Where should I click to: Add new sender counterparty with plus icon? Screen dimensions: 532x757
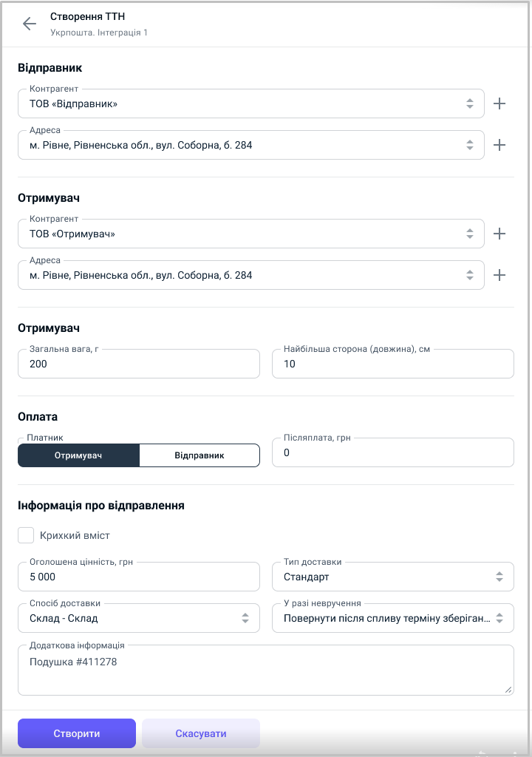click(x=499, y=103)
